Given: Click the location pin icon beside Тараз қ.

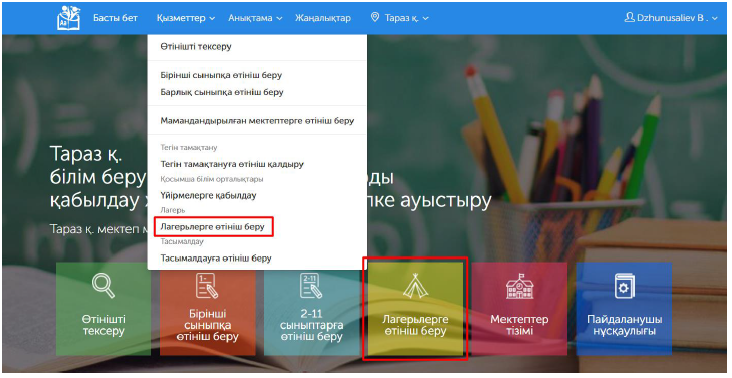Looking at the screenshot, I should (x=375, y=18).
